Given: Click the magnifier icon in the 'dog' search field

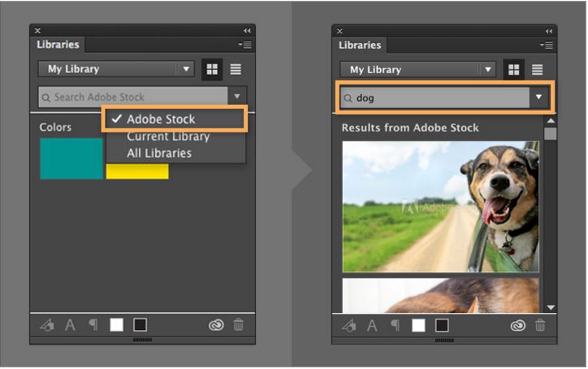Looking at the screenshot, I should (348, 98).
